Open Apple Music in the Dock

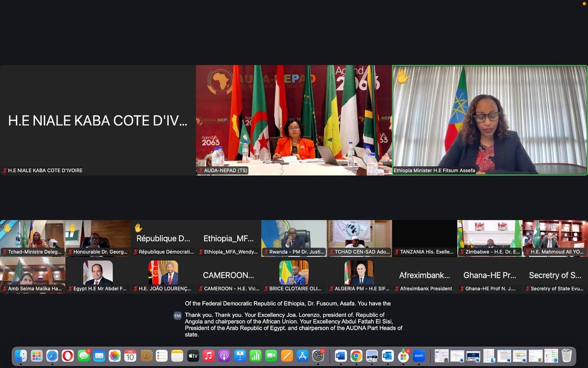click(209, 356)
